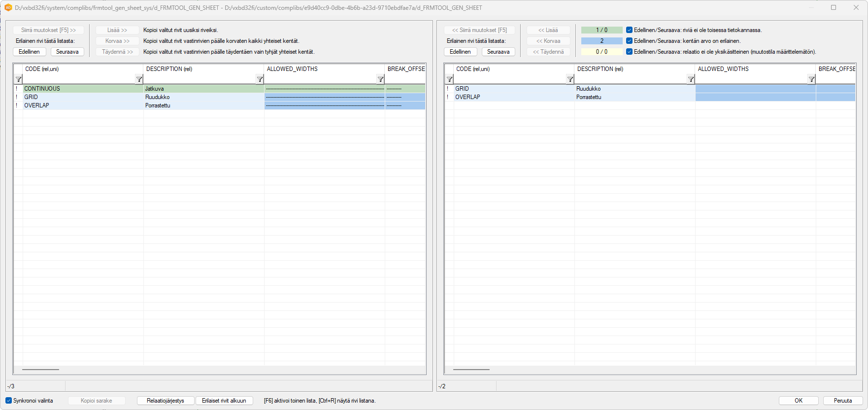Click 'Erilaiset rivit alkuun' button
Viewport: 868px width, 410px height.
click(x=224, y=401)
